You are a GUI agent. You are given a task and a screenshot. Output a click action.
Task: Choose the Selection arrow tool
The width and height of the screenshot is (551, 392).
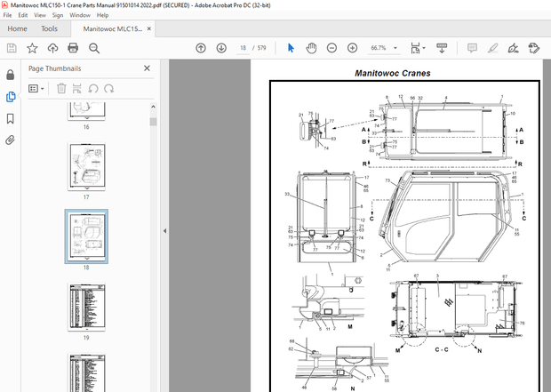pyautogui.click(x=291, y=48)
